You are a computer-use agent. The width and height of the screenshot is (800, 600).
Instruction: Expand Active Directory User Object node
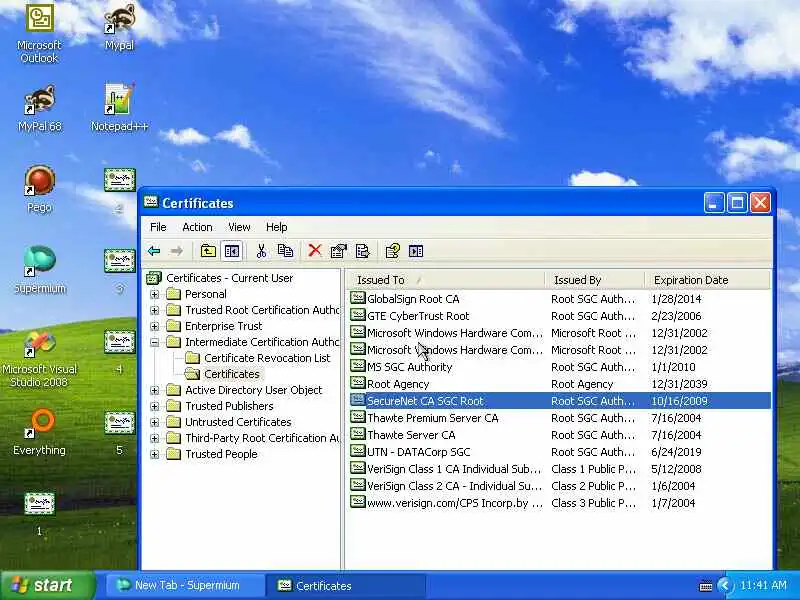coord(155,390)
